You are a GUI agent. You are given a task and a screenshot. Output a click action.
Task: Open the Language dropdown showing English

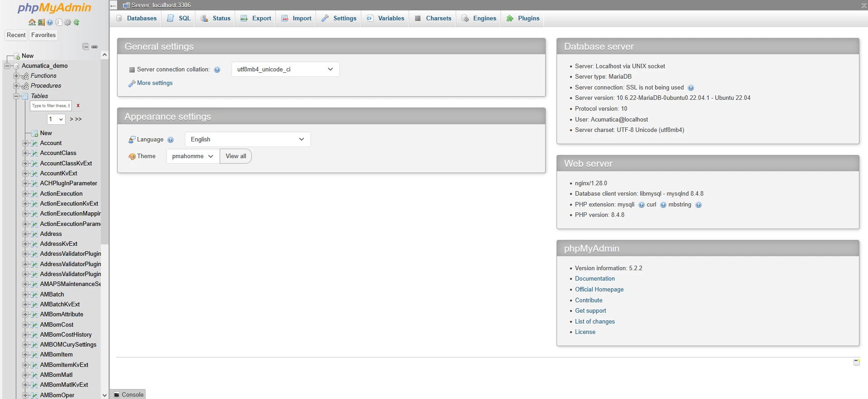pyautogui.click(x=248, y=139)
